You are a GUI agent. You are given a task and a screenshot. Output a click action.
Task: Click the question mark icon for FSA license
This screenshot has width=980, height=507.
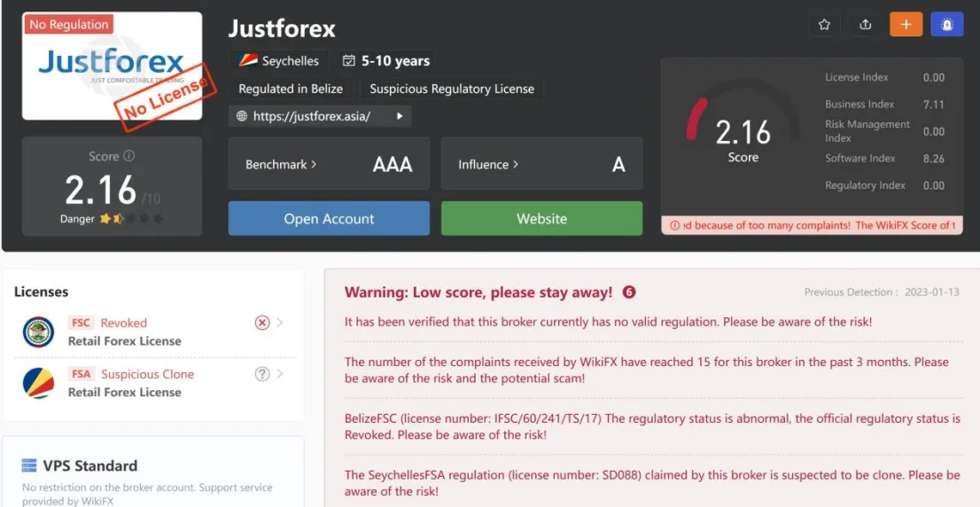(x=262, y=374)
